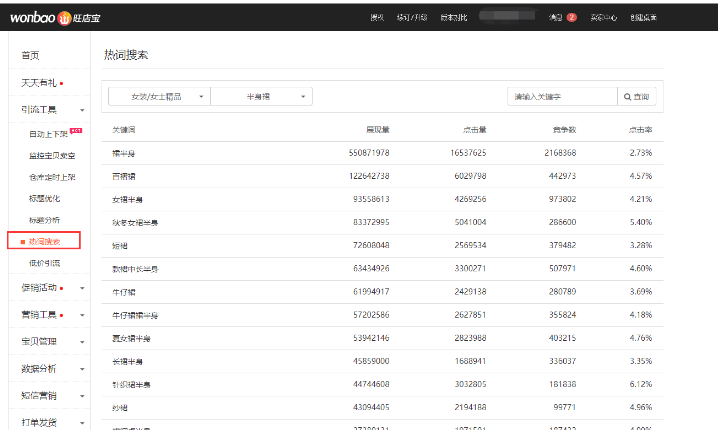Open 标题优化 under 引流工具
Screen dimensions: 723x433
click(x=45, y=198)
